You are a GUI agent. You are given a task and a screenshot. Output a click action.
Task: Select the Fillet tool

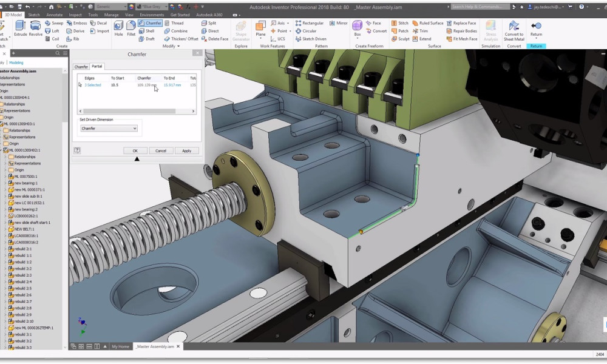(x=131, y=29)
